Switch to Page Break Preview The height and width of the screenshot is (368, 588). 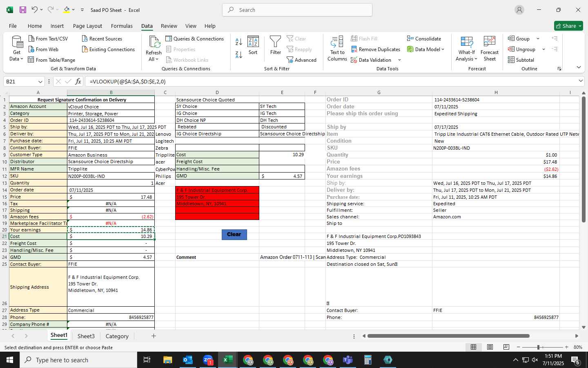(x=506, y=347)
